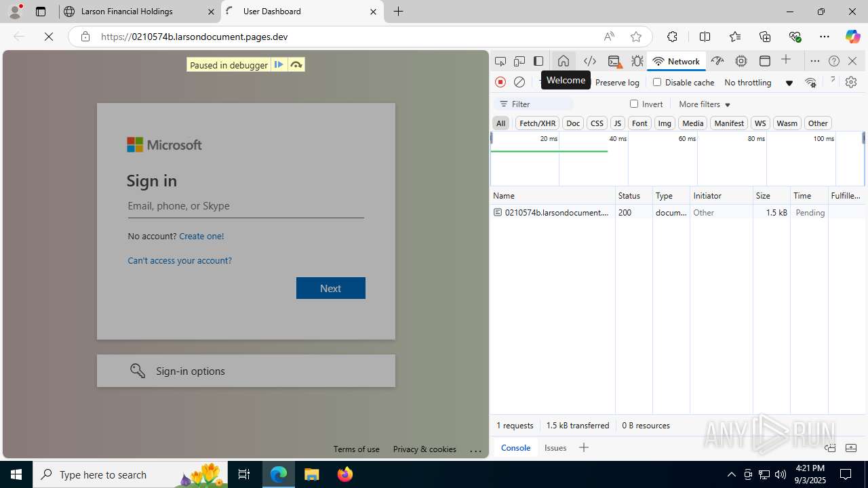Add a tool to the drawer with plus

click(584, 447)
